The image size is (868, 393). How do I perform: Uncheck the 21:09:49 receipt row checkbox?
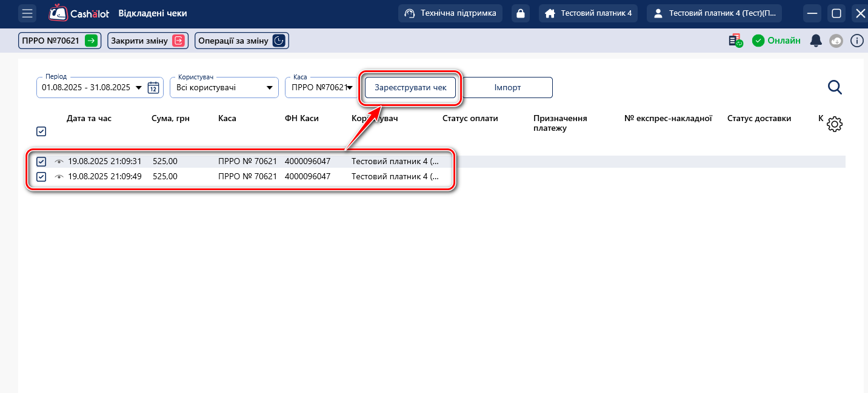(x=41, y=177)
